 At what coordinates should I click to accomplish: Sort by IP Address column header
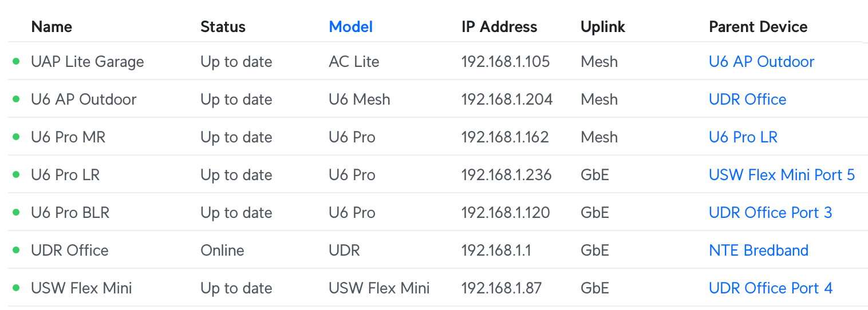499,27
